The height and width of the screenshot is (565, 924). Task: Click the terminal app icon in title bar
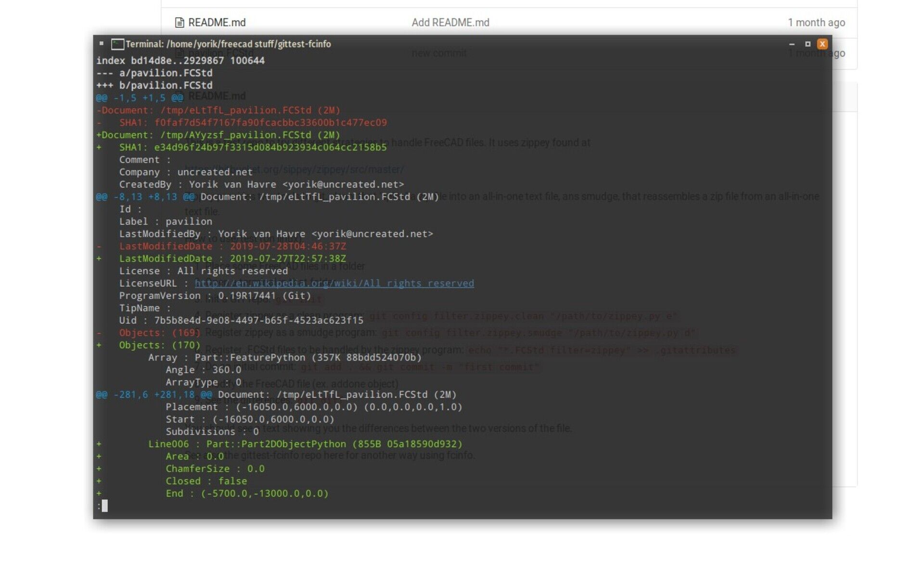click(x=117, y=44)
